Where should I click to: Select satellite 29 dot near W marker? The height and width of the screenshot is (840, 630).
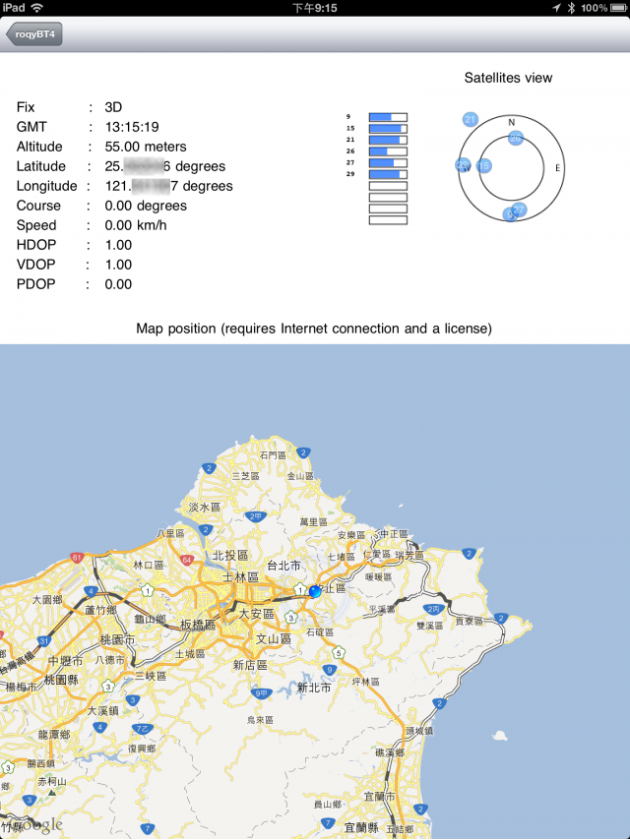click(x=463, y=165)
